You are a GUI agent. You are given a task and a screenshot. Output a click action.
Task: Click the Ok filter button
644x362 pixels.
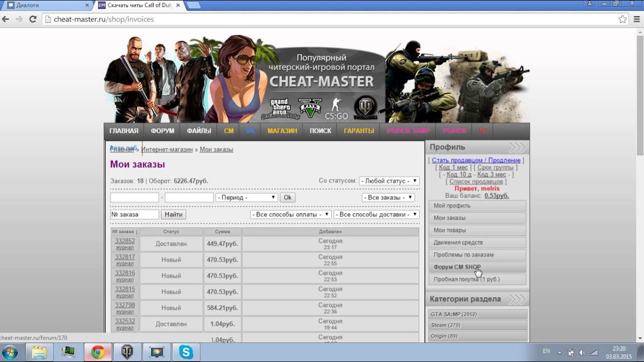click(x=287, y=198)
